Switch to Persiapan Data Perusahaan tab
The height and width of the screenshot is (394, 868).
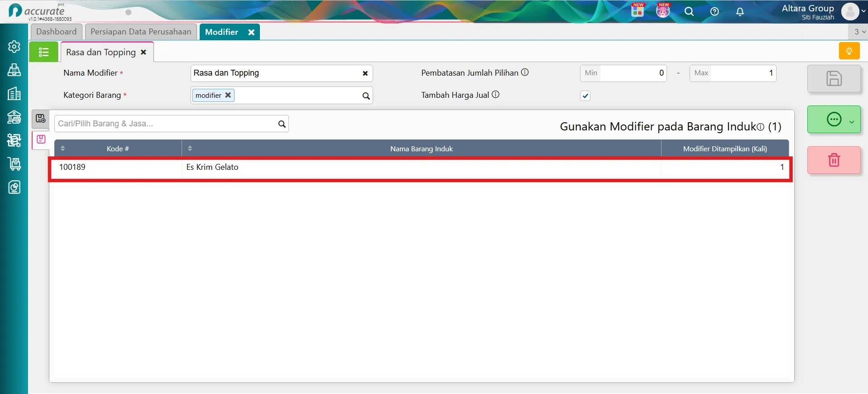pyautogui.click(x=141, y=32)
